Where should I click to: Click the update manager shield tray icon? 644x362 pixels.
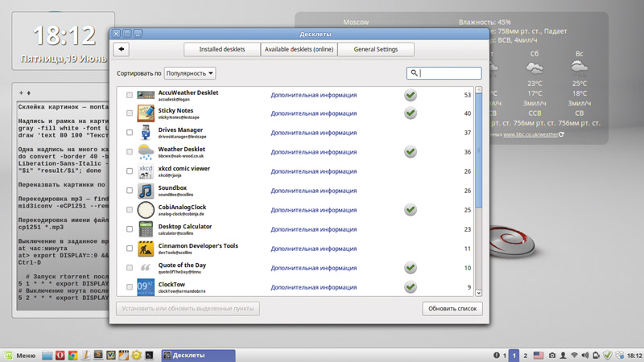(608, 355)
